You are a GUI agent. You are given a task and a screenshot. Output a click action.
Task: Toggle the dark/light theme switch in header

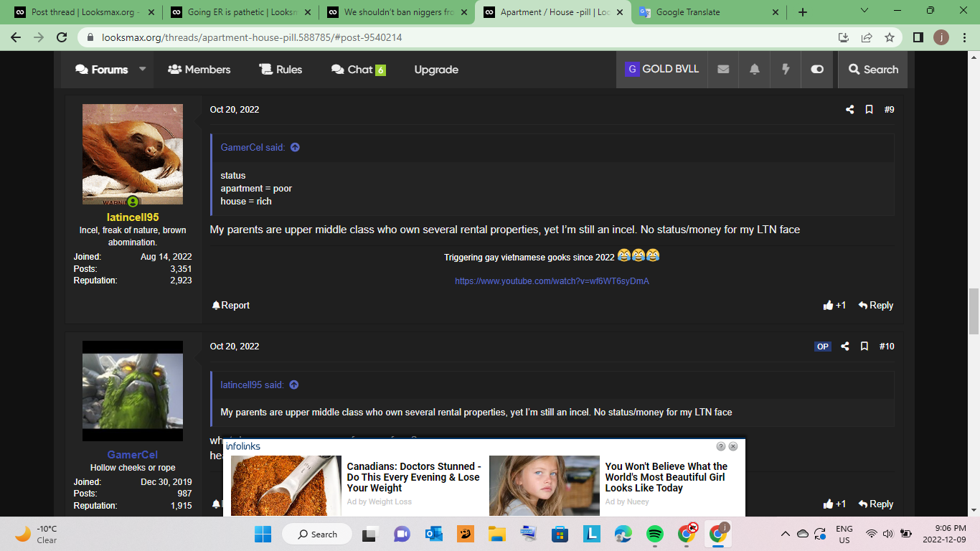click(x=817, y=70)
